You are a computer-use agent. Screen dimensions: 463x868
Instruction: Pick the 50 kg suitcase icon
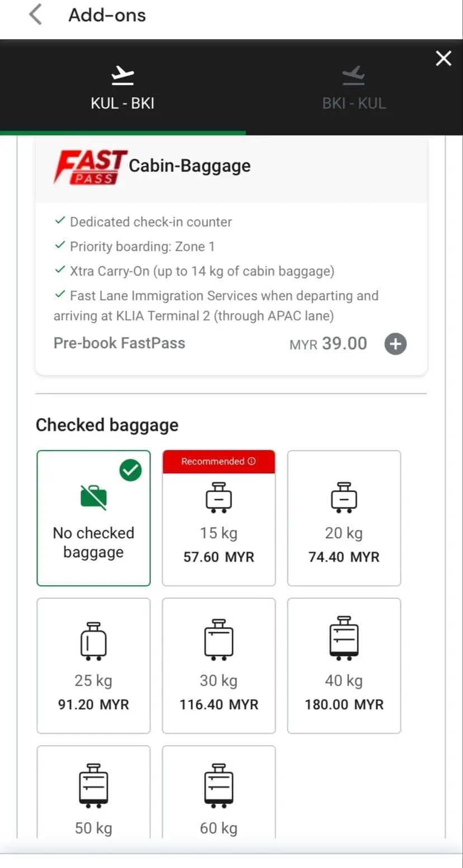pyautogui.click(x=93, y=786)
